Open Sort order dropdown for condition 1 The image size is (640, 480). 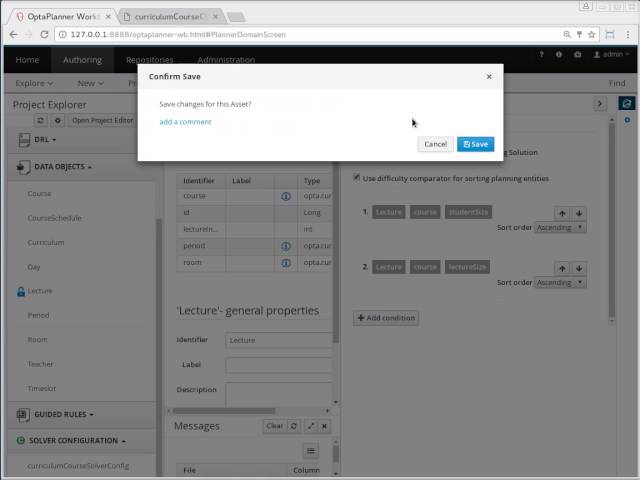(560, 227)
